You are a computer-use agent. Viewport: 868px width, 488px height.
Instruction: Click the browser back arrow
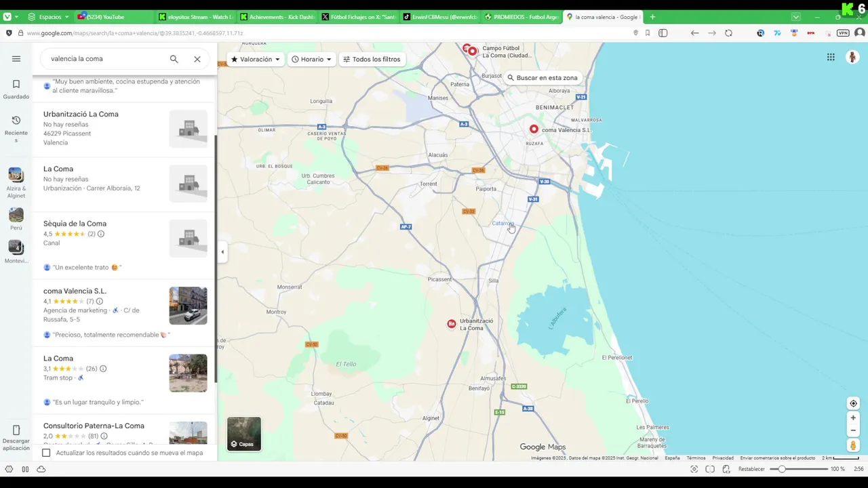coord(694,33)
